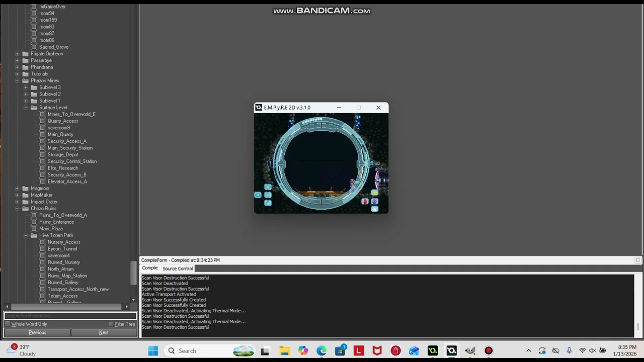Select the Elite_Research room

click(x=63, y=168)
